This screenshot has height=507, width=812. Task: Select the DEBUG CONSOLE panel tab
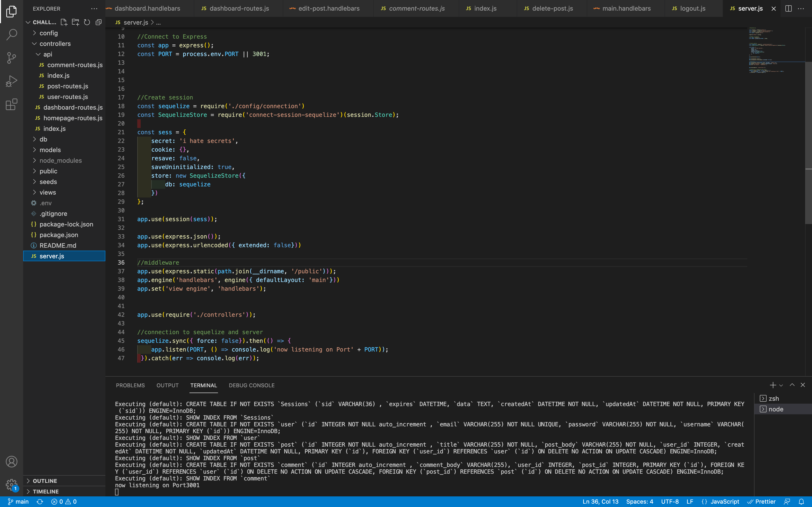(x=252, y=385)
